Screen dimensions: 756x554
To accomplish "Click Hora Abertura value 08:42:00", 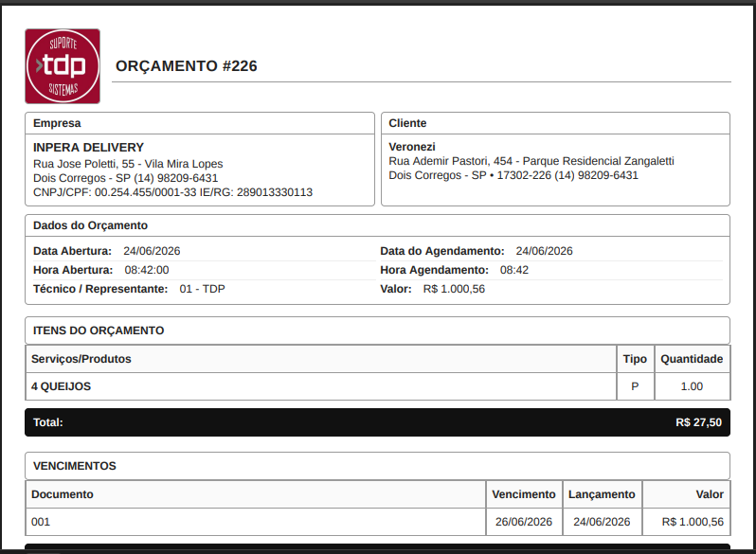I will 147,270.
